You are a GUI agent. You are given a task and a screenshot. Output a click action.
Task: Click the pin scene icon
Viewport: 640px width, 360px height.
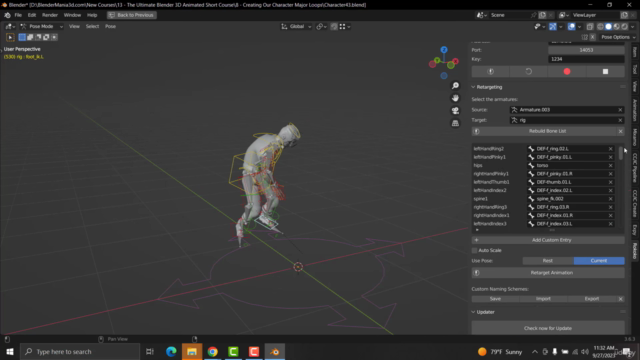[x=533, y=15]
